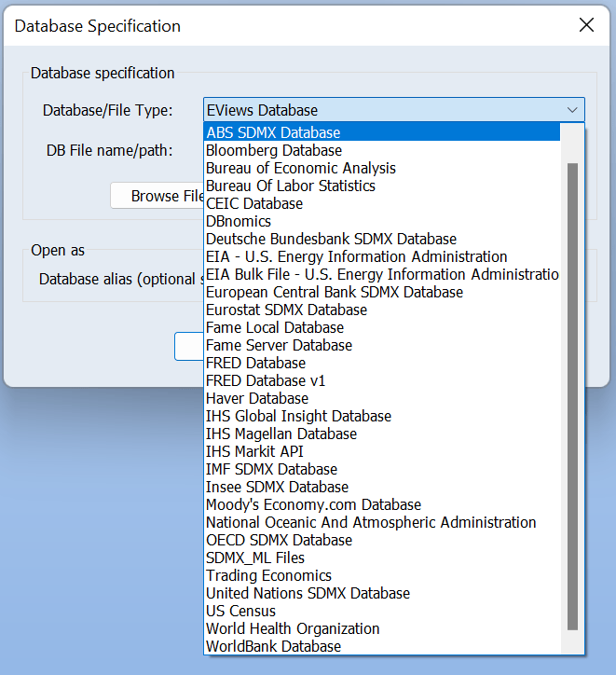Viewport: 616px width, 675px height.
Task: Choose Bloomberg Database option
Action: (x=274, y=150)
